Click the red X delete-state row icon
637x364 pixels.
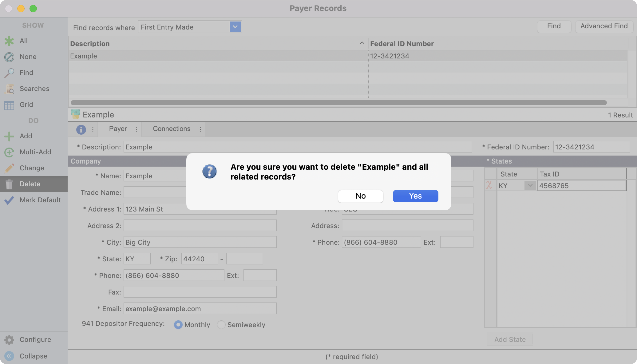coord(489,185)
